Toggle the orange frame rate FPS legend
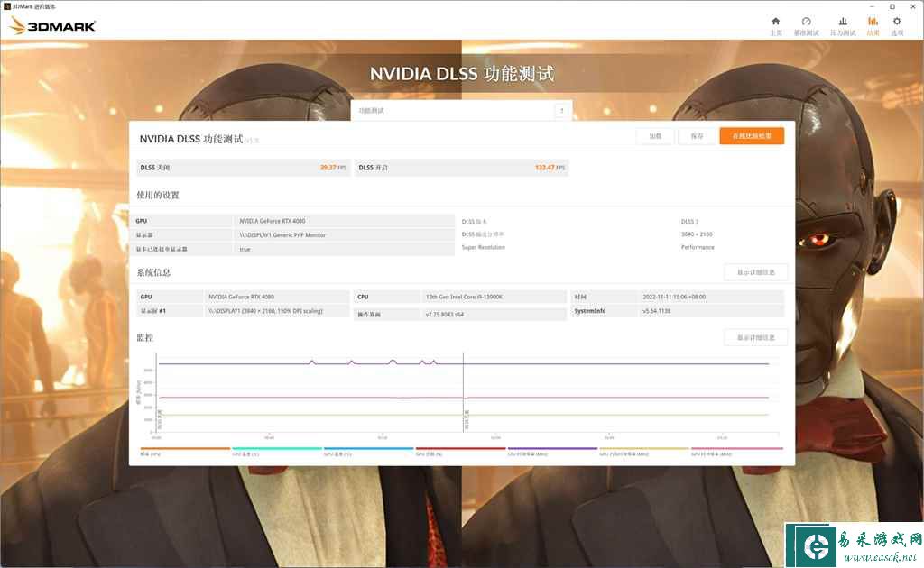The width and height of the screenshot is (924, 568). click(x=185, y=452)
